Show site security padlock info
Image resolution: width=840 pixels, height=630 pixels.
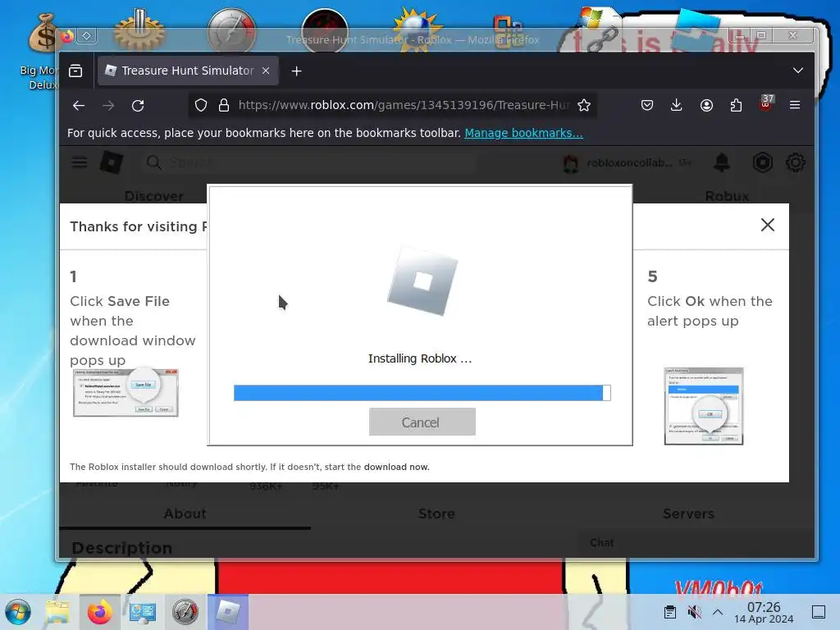click(x=224, y=106)
